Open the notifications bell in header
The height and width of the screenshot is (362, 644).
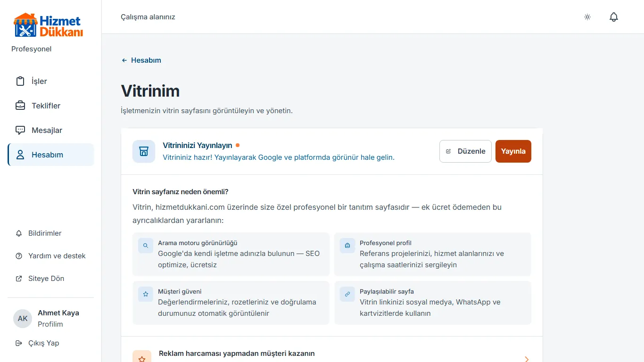[x=614, y=17]
